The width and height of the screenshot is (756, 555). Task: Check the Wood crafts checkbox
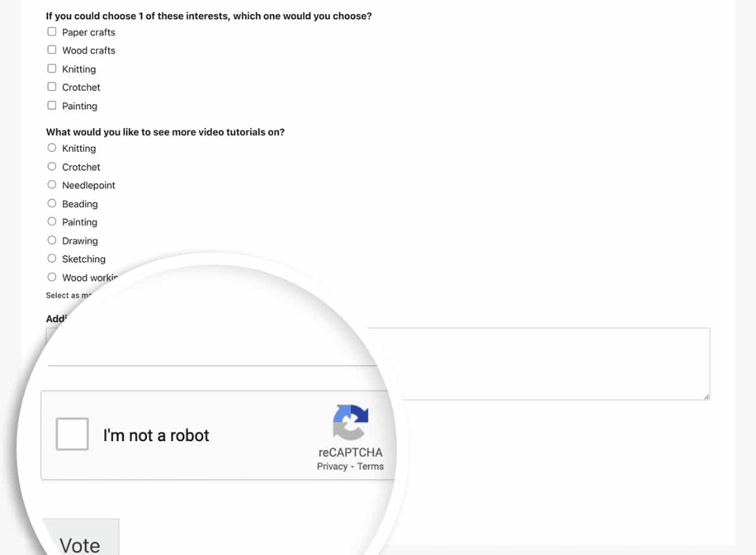[x=51, y=50]
